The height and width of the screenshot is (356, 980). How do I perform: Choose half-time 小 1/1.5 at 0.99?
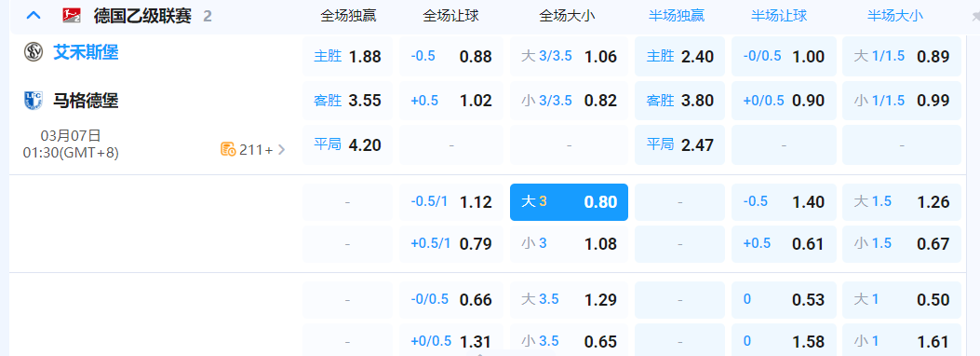902,100
